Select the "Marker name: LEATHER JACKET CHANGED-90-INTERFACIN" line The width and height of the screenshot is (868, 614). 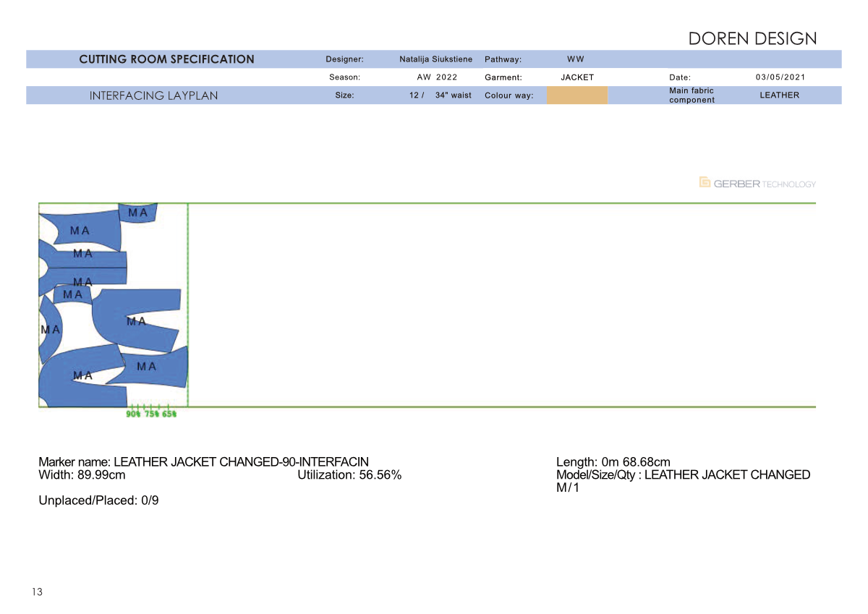(203, 462)
